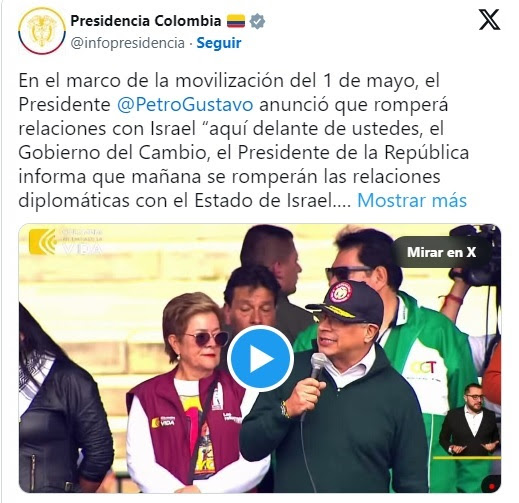Open the @PetroGustavo mention link

[x=185, y=105]
